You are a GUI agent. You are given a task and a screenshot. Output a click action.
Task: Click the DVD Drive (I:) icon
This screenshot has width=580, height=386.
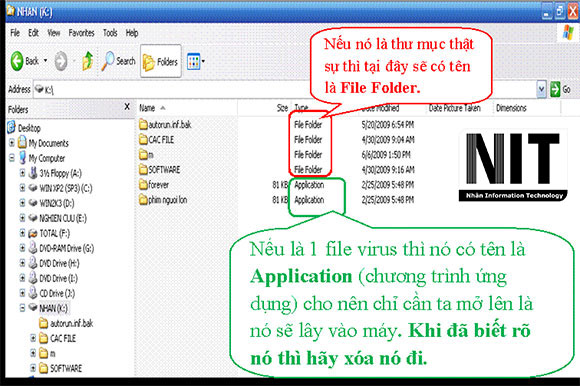pyautogui.click(x=33, y=278)
